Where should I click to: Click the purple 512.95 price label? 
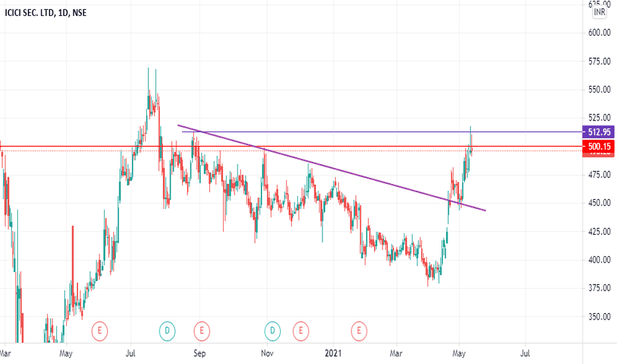(598, 132)
